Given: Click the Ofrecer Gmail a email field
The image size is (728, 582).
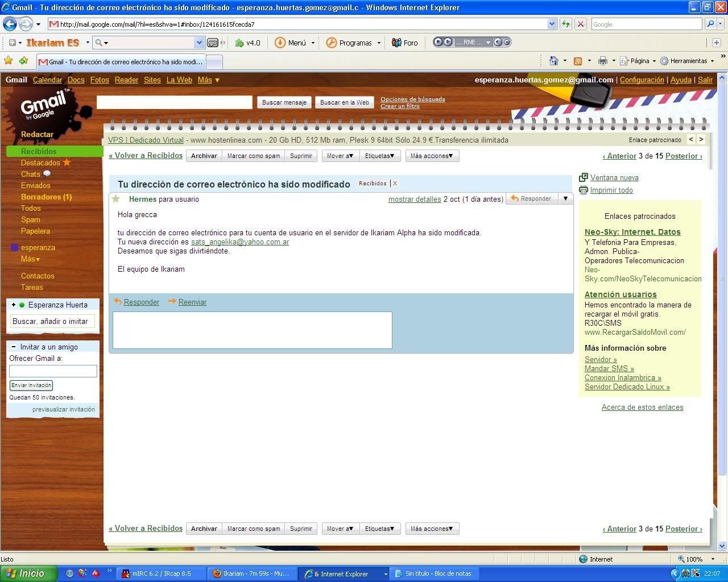Looking at the screenshot, I should (53, 371).
